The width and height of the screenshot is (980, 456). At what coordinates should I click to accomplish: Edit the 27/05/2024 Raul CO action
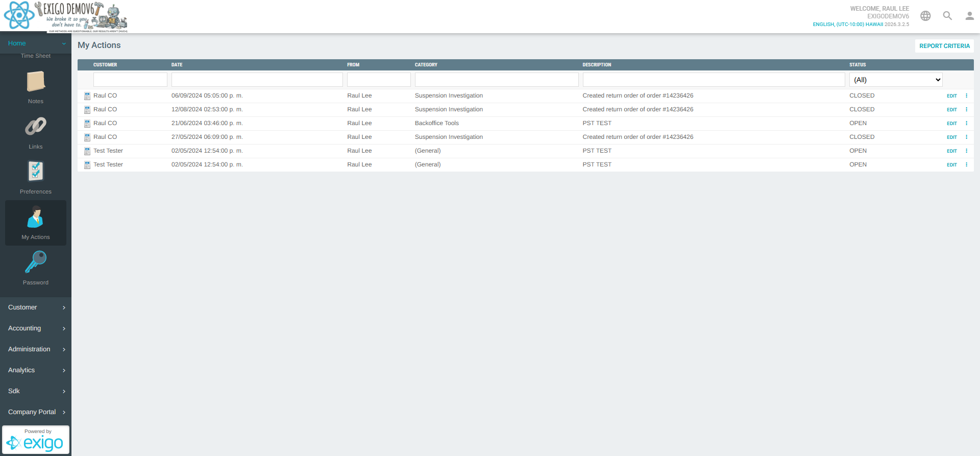coord(952,137)
